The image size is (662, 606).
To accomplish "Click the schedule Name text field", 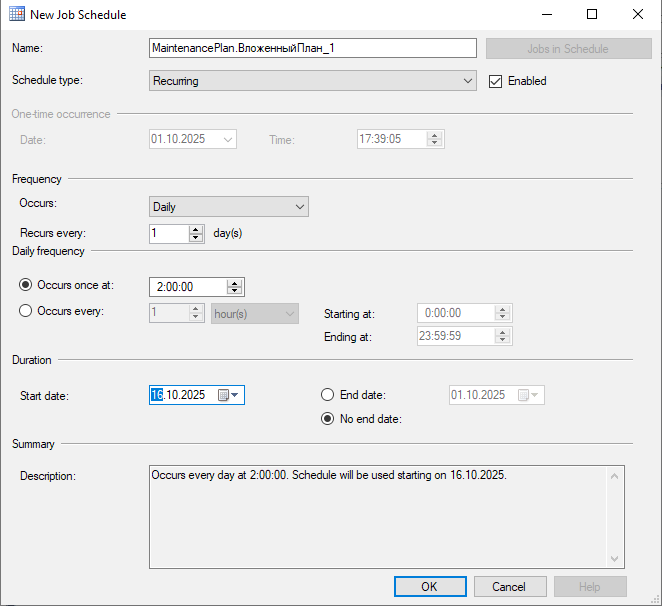I will pos(312,48).
